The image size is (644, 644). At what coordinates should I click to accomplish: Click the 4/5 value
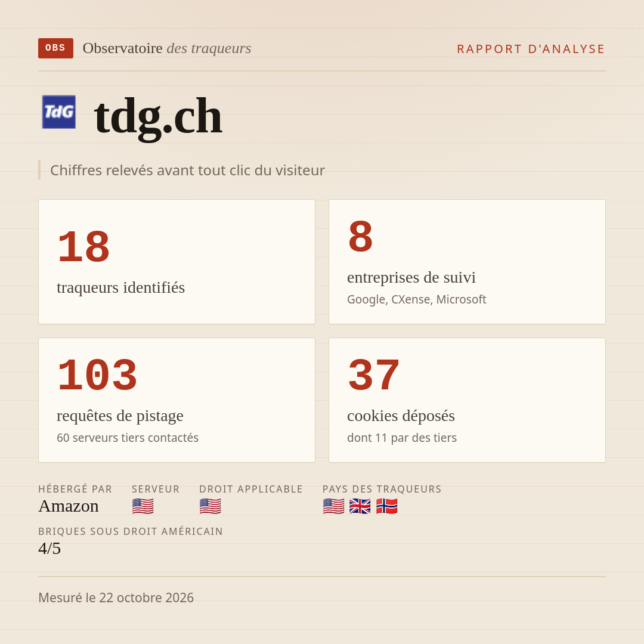tap(49, 549)
